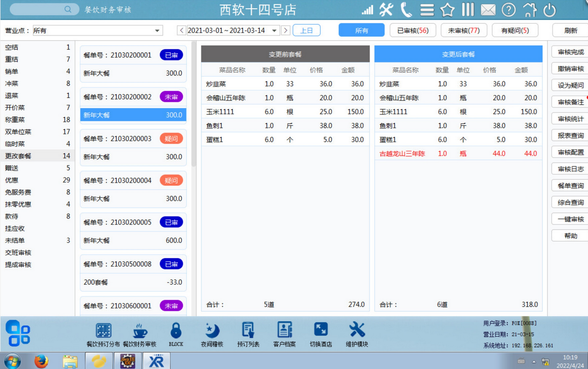The image size is (588, 369).
Task: Click the search magnifier icon
Action: coord(68,9)
